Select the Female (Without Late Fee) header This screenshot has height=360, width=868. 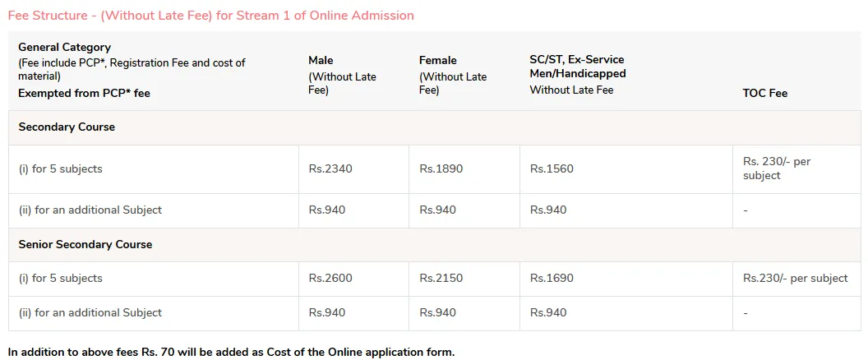pyautogui.click(x=453, y=75)
